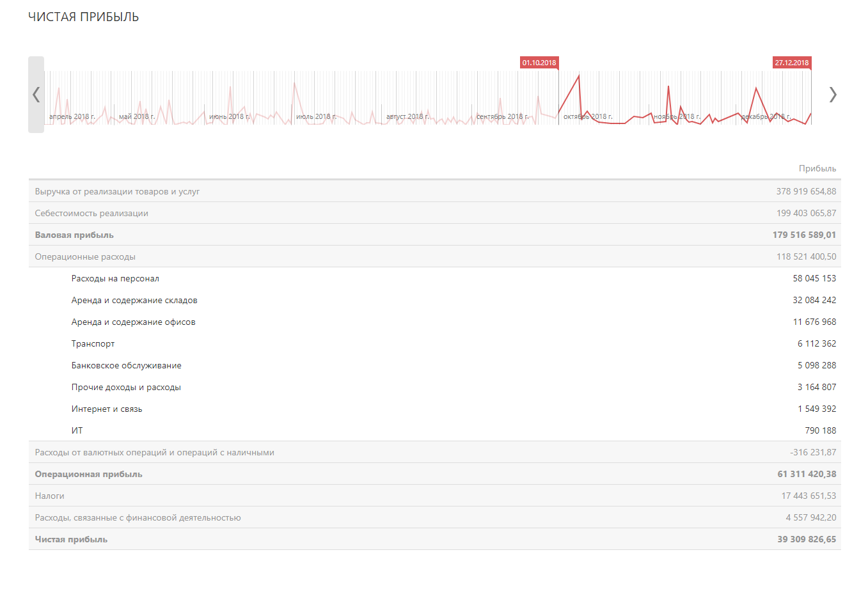Click the август 2018 г. timeline label
The width and height of the screenshot is (868, 589).
pyautogui.click(x=407, y=116)
